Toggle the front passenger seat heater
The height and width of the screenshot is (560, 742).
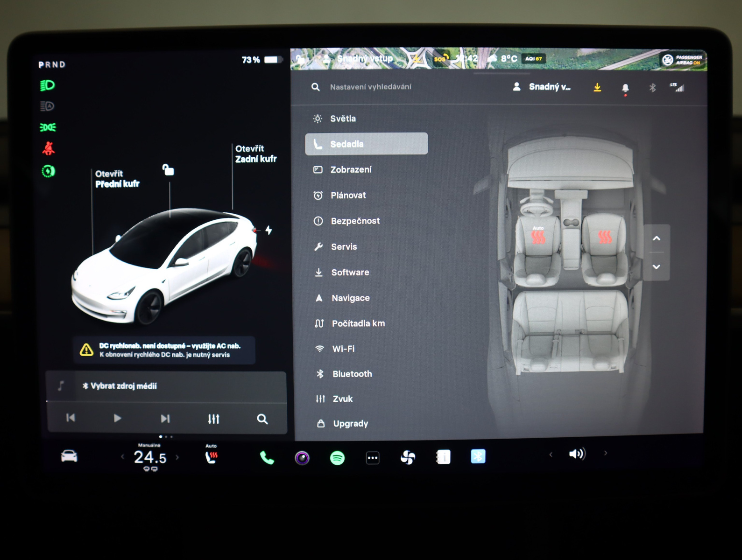point(605,237)
